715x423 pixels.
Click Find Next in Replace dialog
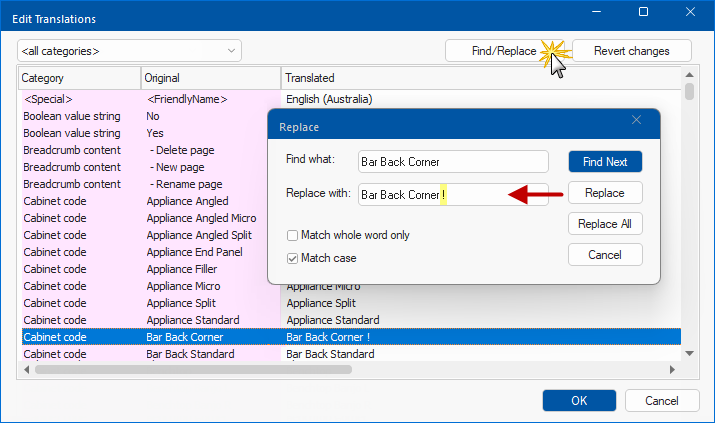[605, 161]
